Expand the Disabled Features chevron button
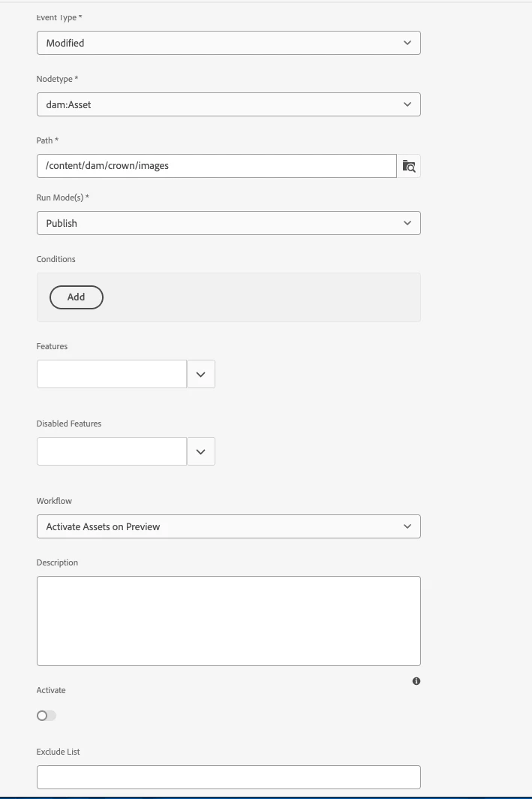 [201, 451]
